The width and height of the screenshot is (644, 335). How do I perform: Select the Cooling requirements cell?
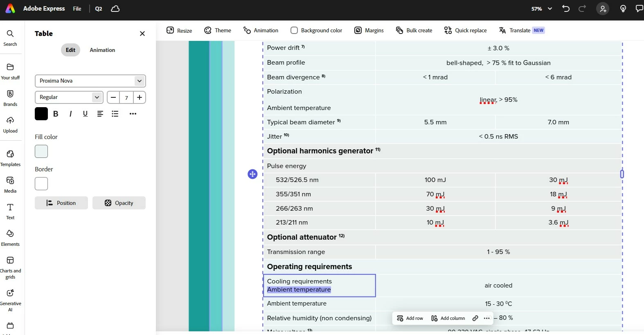pyautogui.click(x=320, y=286)
